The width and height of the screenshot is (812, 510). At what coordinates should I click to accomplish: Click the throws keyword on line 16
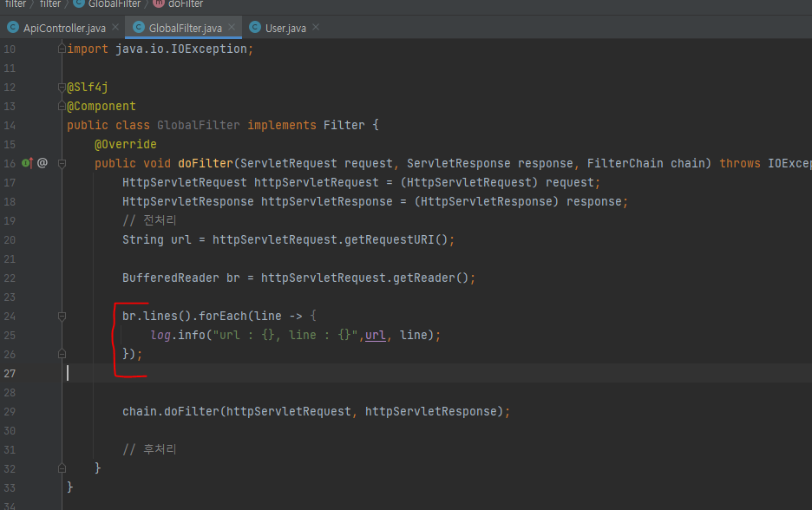[x=739, y=164]
